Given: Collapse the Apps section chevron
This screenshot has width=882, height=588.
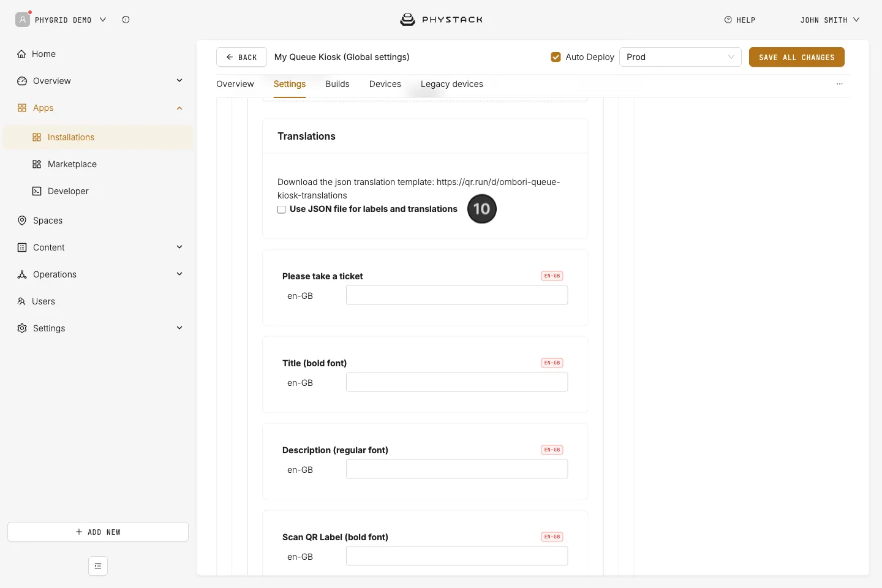Looking at the screenshot, I should pos(179,108).
